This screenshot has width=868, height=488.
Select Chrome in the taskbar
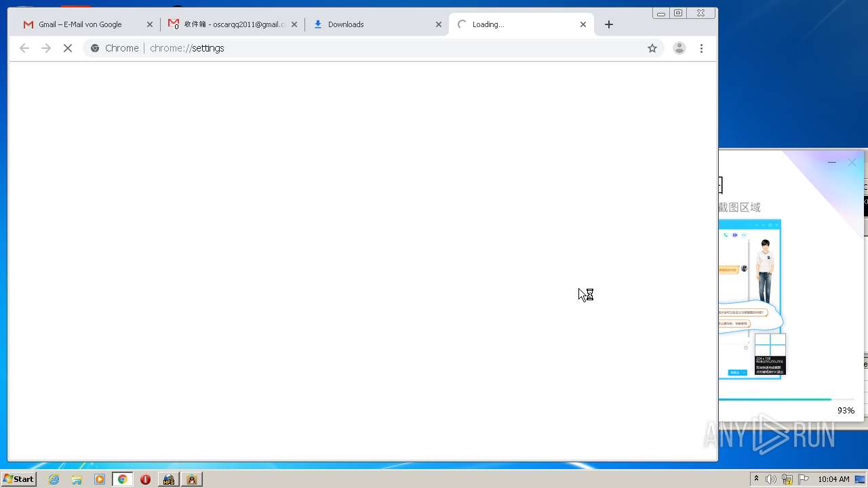pos(122,479)
